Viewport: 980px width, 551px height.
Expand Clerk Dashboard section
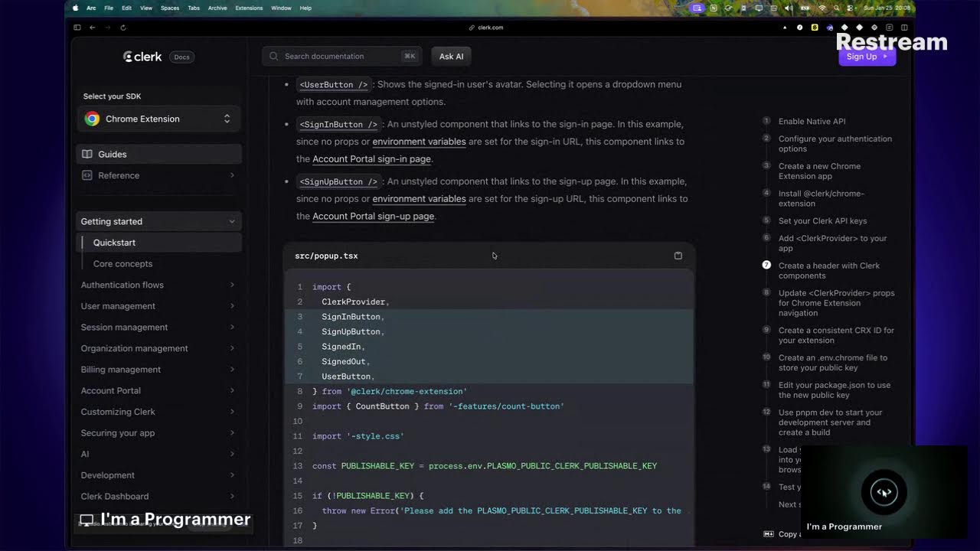point(158,497)
